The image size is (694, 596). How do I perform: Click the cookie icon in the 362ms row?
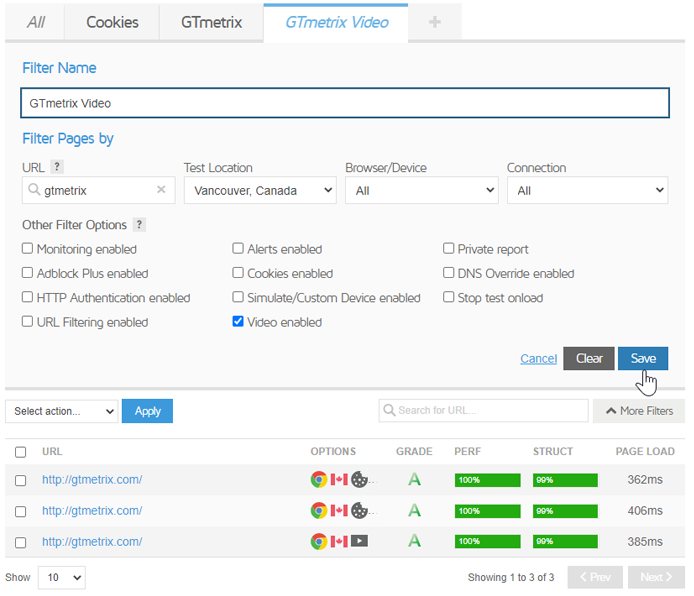click(x=359, y=479)
